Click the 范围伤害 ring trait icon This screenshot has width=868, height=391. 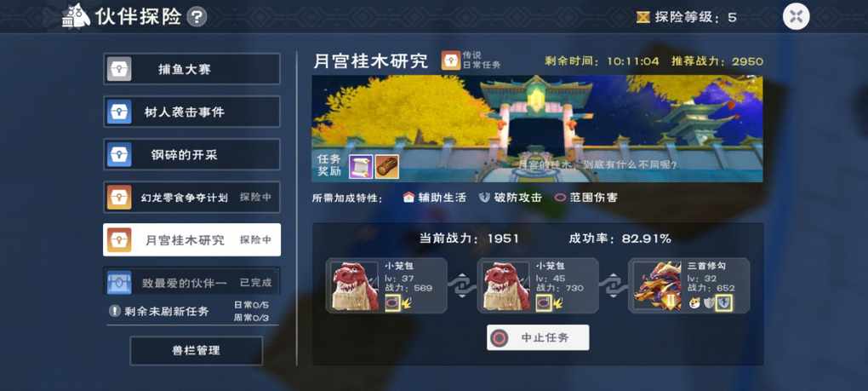[560, 197]
